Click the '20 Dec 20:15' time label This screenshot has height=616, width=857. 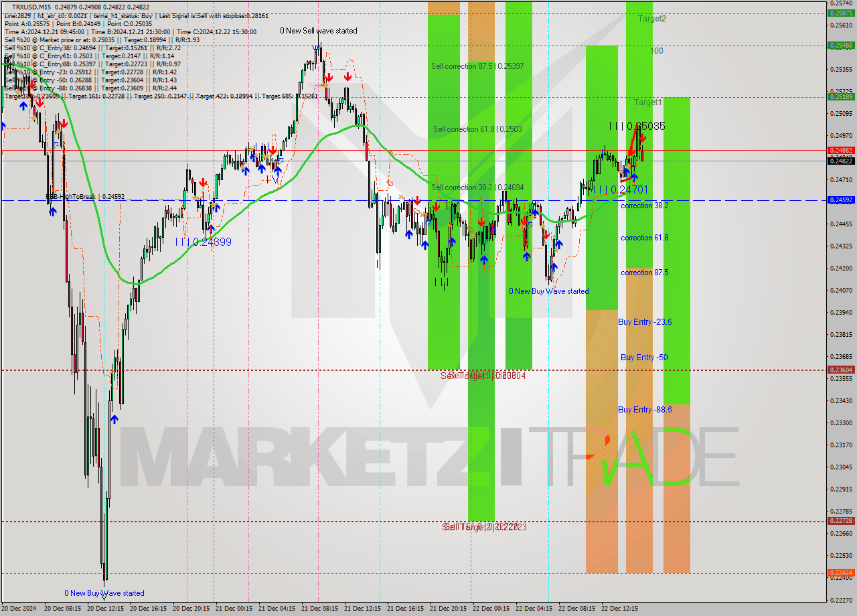191,609
